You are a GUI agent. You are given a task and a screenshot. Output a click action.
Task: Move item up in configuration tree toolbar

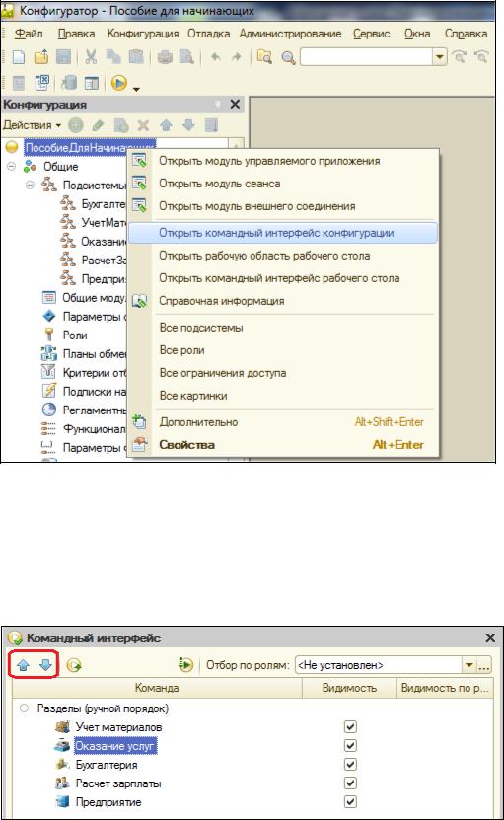[166, 125]
